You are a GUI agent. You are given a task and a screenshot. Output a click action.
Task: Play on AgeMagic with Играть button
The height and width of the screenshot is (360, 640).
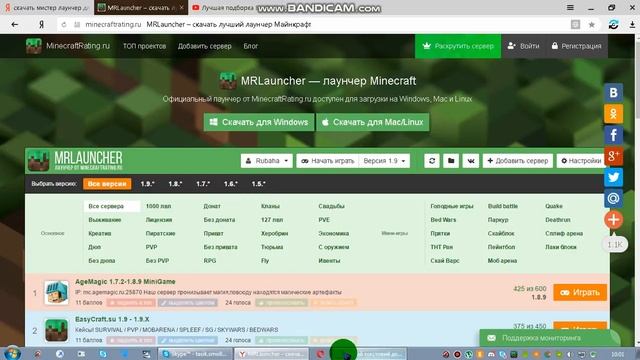[580, 292]
